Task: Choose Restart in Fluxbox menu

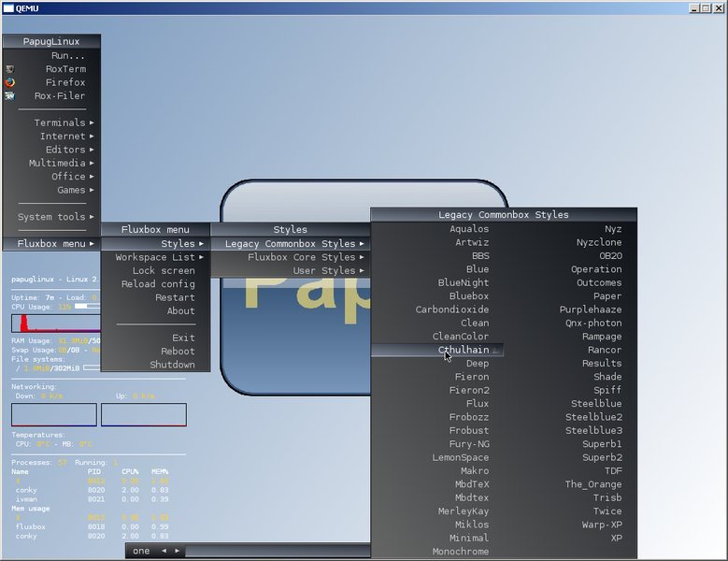Action: click(x=155, y=297)
